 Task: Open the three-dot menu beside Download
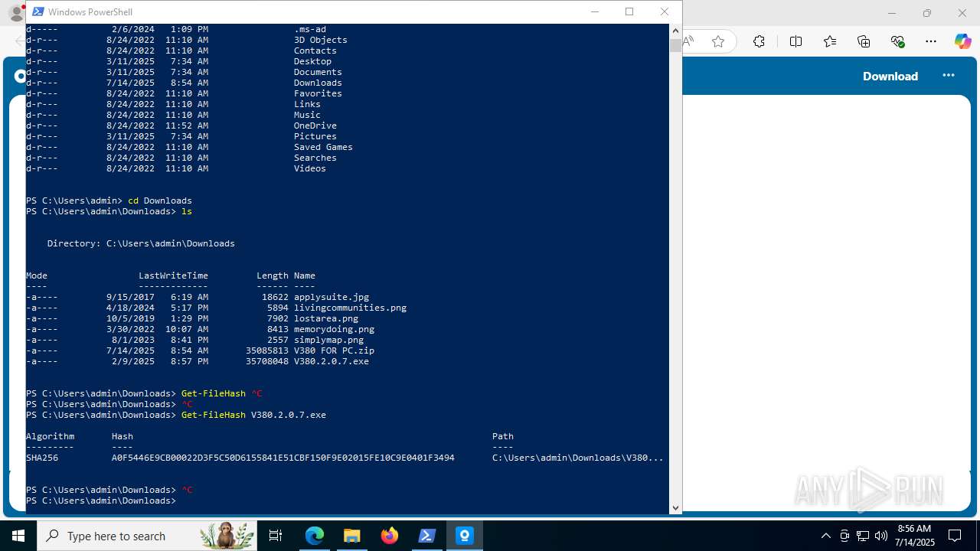949,75
